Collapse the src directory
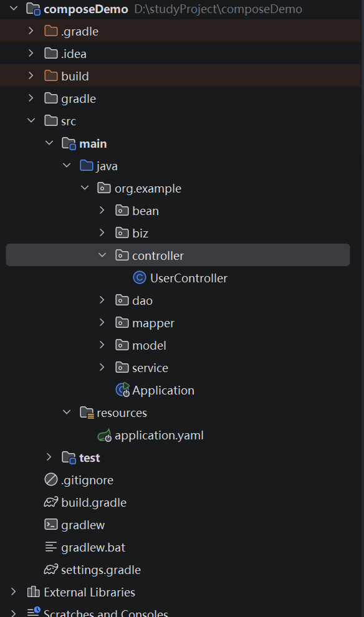 pos(31,120)
